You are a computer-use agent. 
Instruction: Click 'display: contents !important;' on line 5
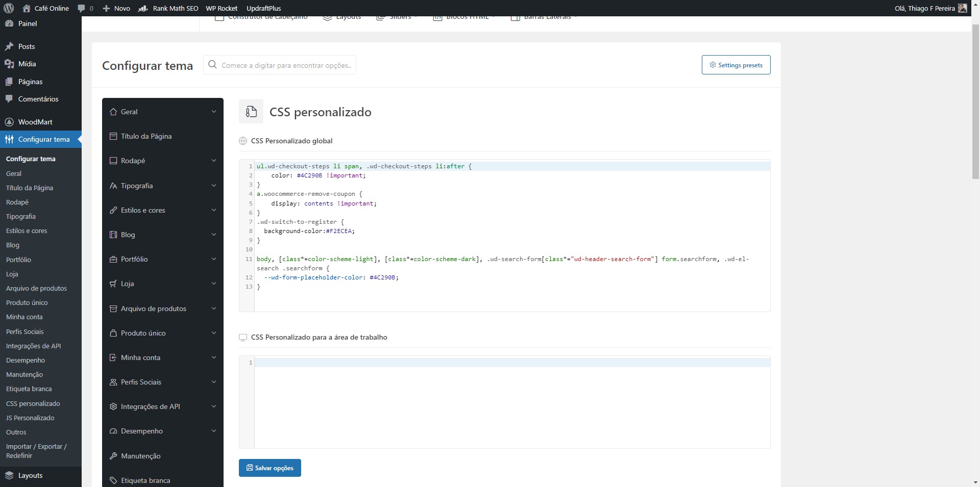coord(324,203)
